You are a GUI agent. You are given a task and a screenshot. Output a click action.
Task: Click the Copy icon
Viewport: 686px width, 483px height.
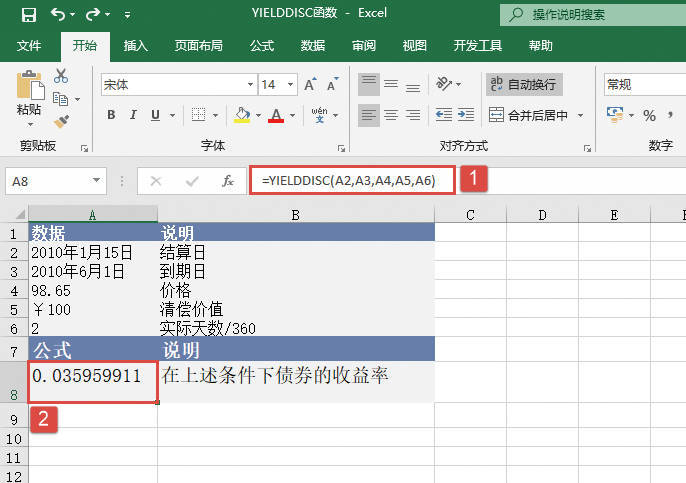60,99
